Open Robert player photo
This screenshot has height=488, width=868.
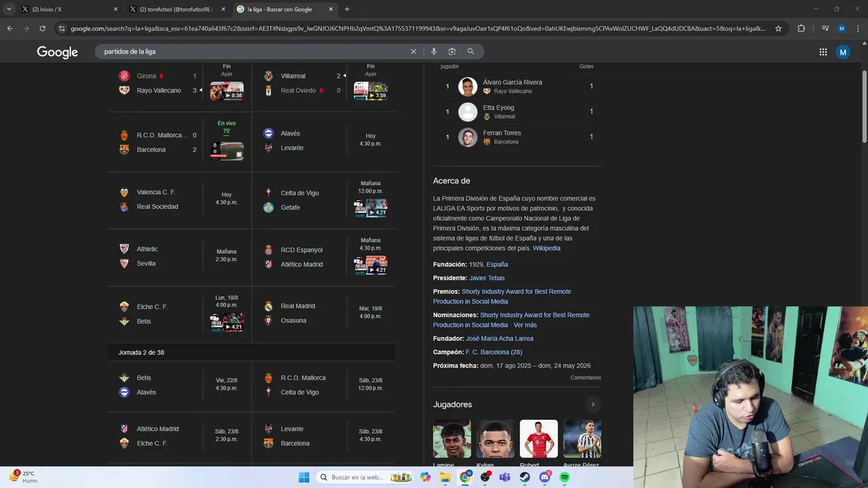538,439
